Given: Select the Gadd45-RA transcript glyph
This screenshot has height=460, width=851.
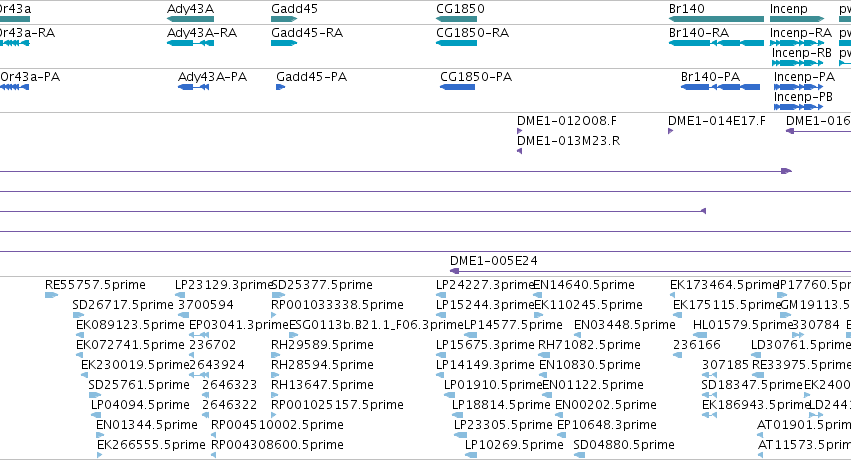Looking at the screenshot, I should click(x=284, y=43).
